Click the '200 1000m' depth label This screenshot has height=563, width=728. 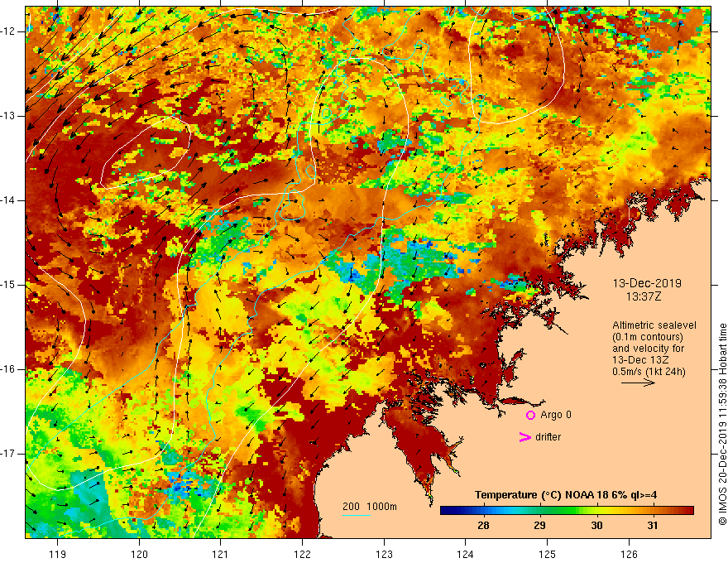point(370,507)
